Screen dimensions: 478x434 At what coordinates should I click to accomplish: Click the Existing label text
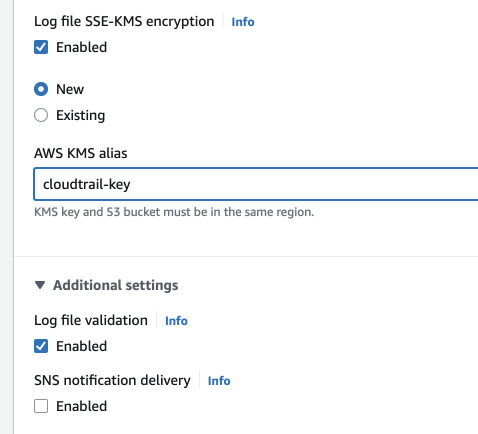point(81,115)
